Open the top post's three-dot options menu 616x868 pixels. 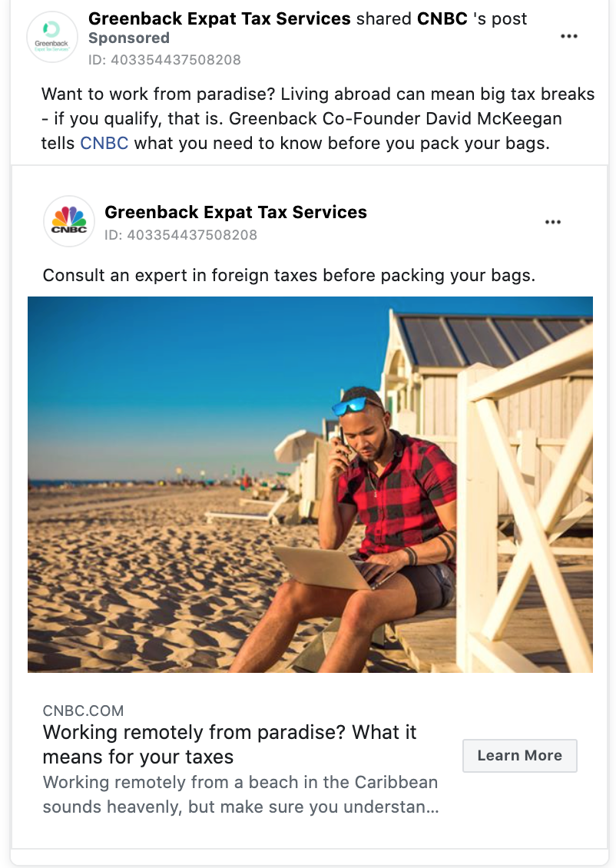click(x=569, y=37)
